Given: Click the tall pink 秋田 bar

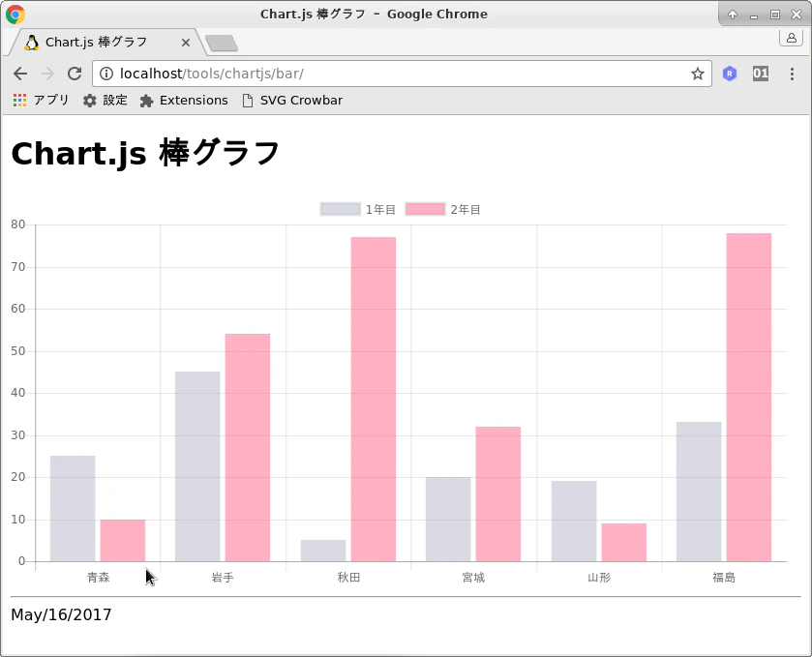Looking at the screenshot, I should (x=374, y=400).
